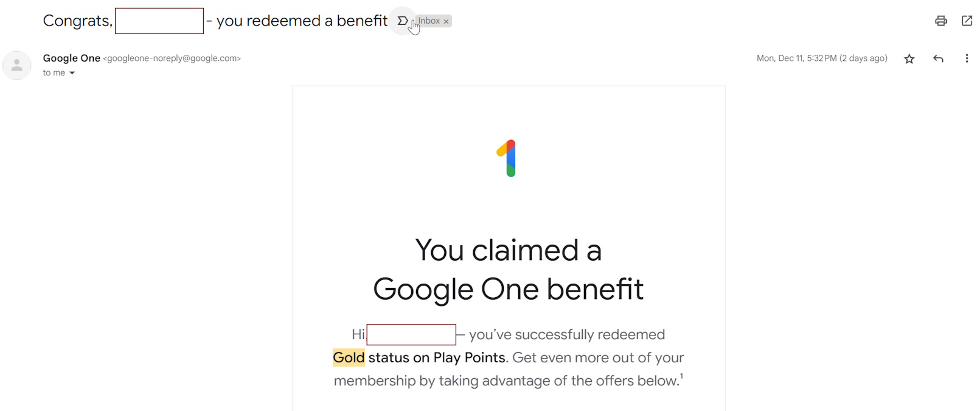Star this Google One email

coord(909,59)
